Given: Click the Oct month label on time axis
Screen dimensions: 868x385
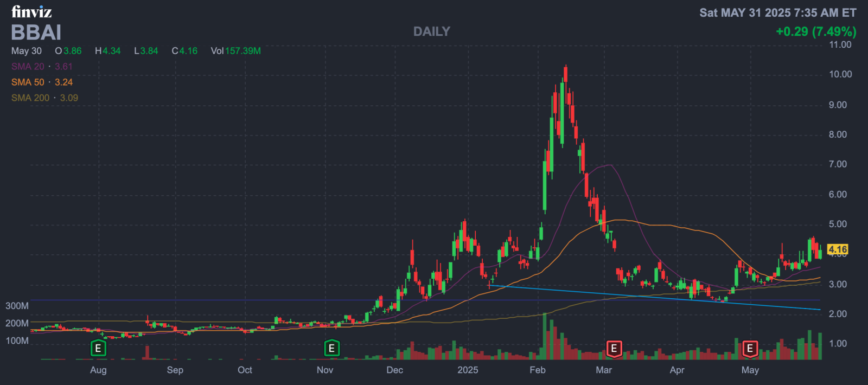Looking at the screenshot, I should coord(245,370).
